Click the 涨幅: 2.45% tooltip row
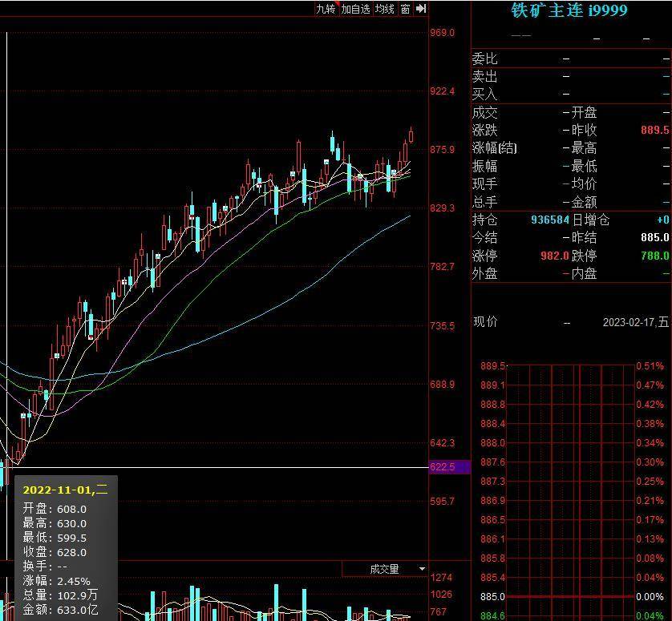This screenshot has width=672, height=621. coord(57,581)
